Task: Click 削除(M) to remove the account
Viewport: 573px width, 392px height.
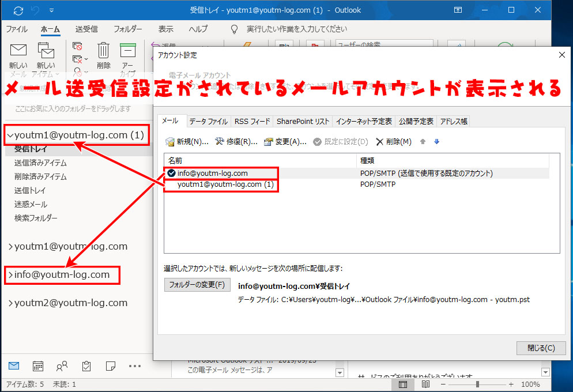Action: [x=394, y=142]
